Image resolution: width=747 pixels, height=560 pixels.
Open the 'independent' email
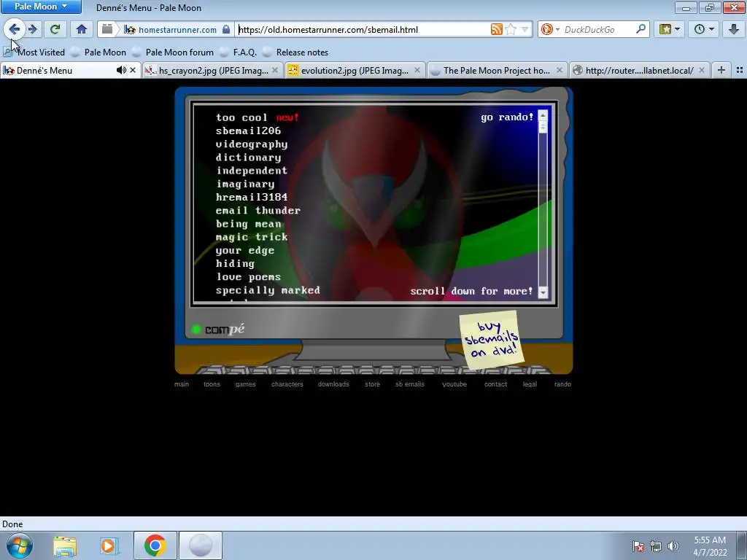[x=252, y=171]
